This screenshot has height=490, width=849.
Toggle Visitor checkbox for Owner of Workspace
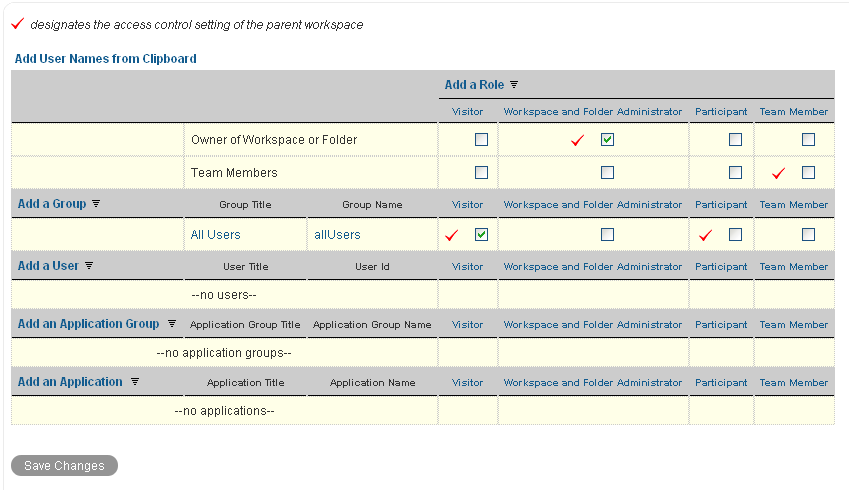[481, 140]
